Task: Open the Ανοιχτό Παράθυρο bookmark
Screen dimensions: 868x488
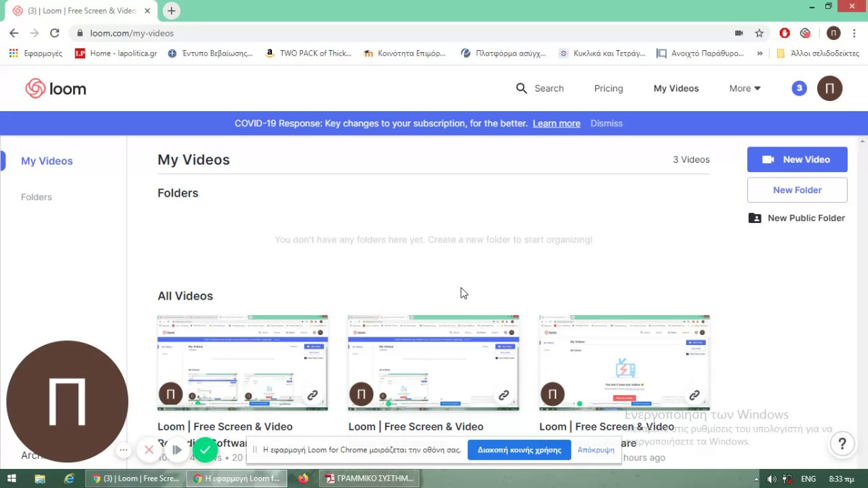Action: (x=700, y=53)
